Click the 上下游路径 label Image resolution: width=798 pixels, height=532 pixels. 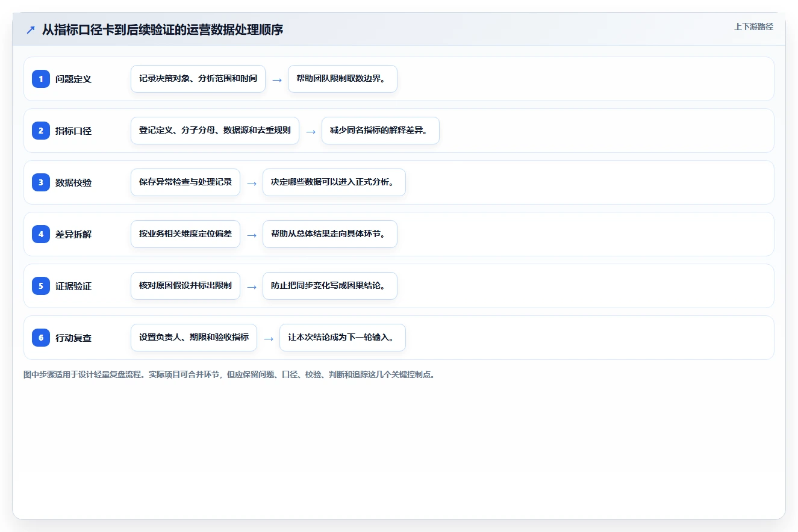tap(753, 26)
